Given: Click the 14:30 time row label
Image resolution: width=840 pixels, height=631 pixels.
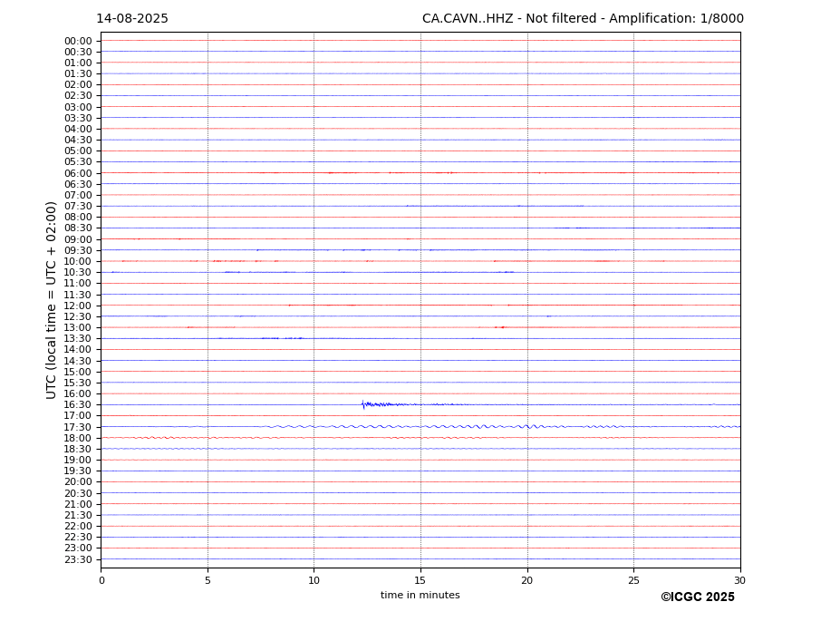Looking at the screenshot, I should (x=78, y=361).
